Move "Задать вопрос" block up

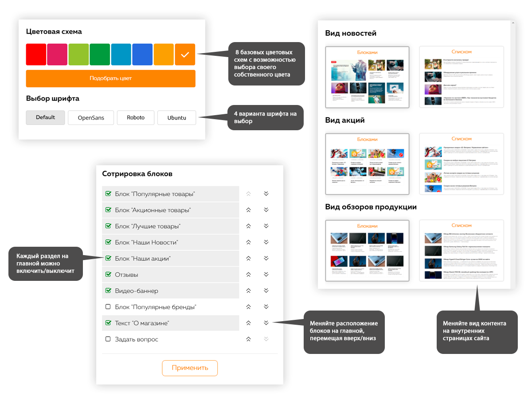pos(248,339)
